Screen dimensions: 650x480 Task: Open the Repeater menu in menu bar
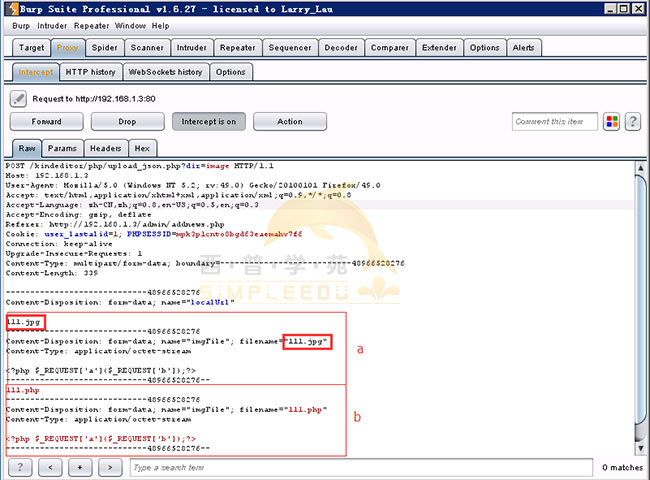point(91,26)
